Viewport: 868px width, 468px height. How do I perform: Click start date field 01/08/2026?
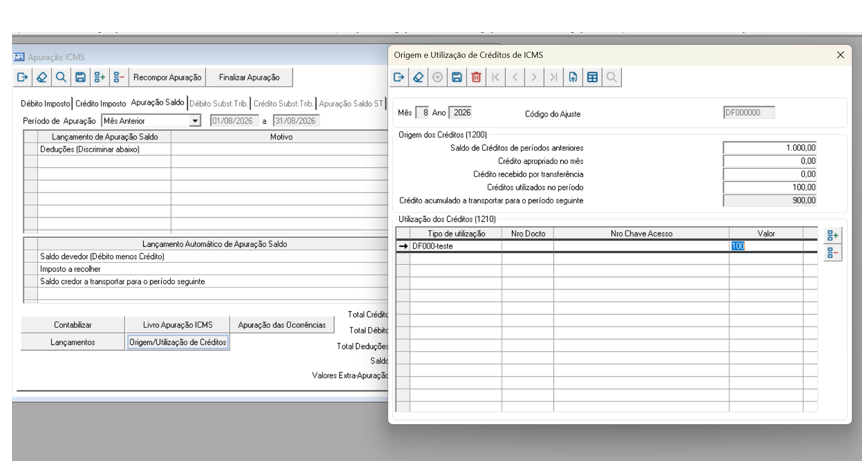pyautogui.click(x=234, y=121)
